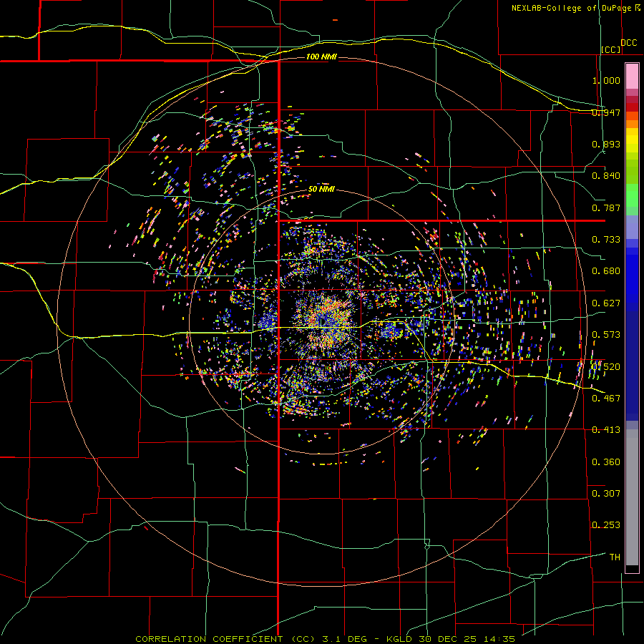The width and height of the screenshot is (644, 644).
Task: Click the 0.680 legend value
Action: click(606, 271)
